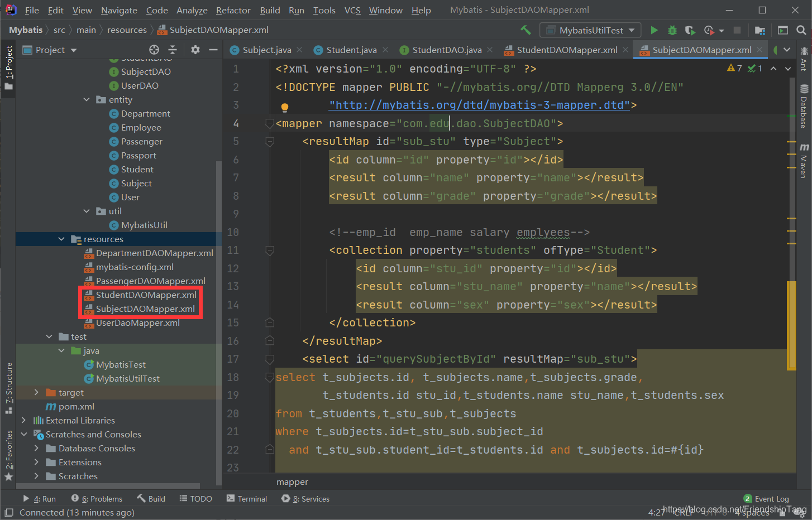812x520 pixels.
Task: Fold the resultMap block on line 5
Action: click(x=270, y=141)
